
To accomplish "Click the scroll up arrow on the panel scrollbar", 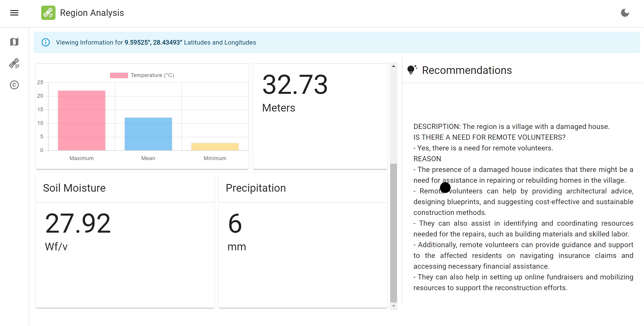I will (x=393, y=66).
